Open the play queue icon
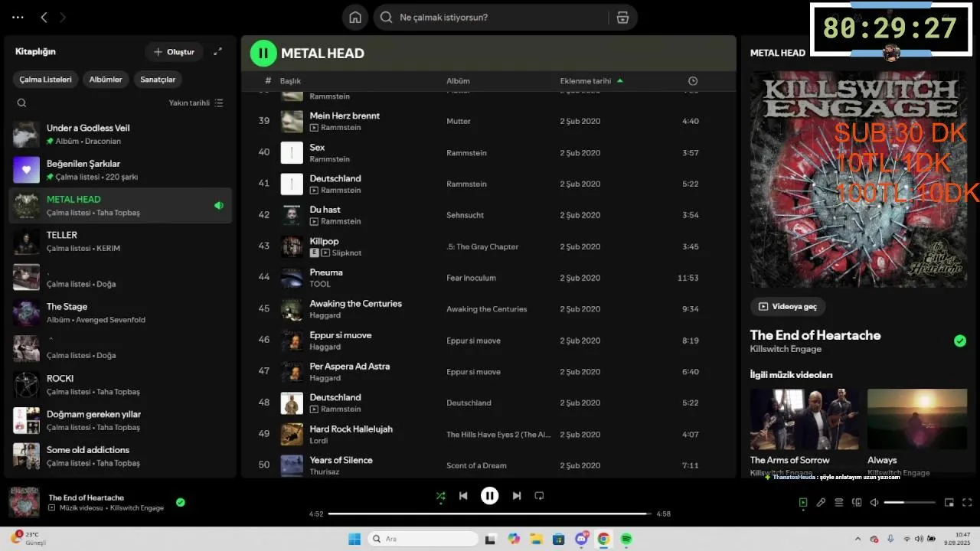The width and height of the screenshot is (980, 551). pos(839,503)
